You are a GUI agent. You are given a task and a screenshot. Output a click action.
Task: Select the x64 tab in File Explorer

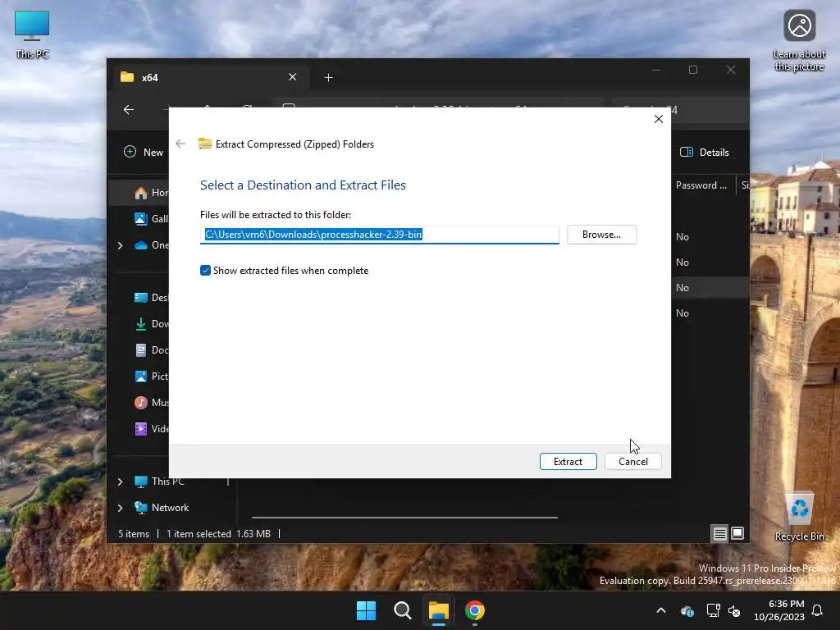[x=209, y=77]
